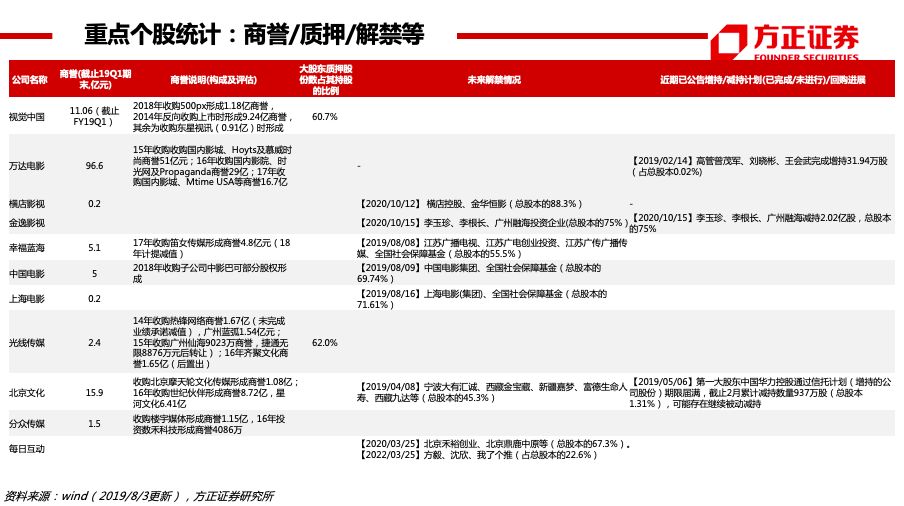Screen dimensions: 904x506
Task: Click the 【2019/08/09】中国电影集团 unlock entry
Action: 479,274
